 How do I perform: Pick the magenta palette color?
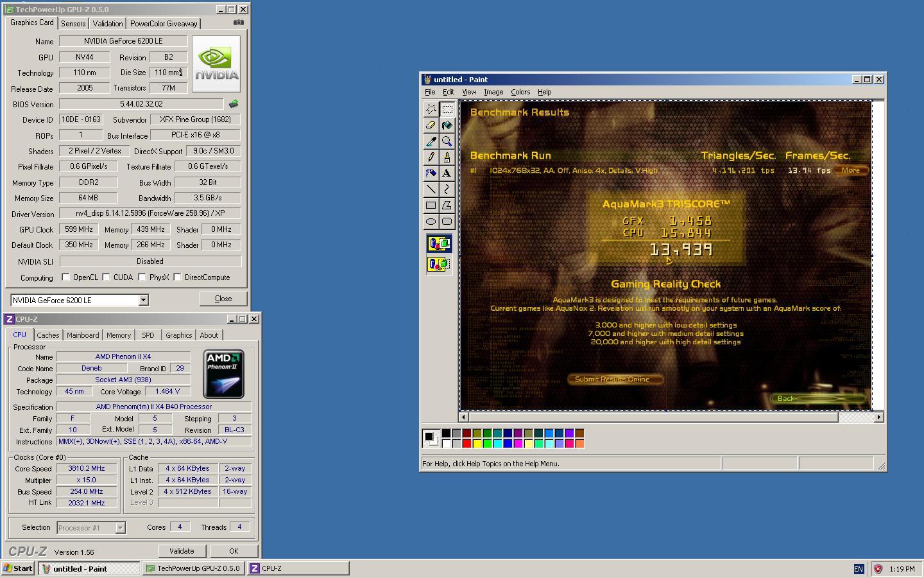pos(518,443)
